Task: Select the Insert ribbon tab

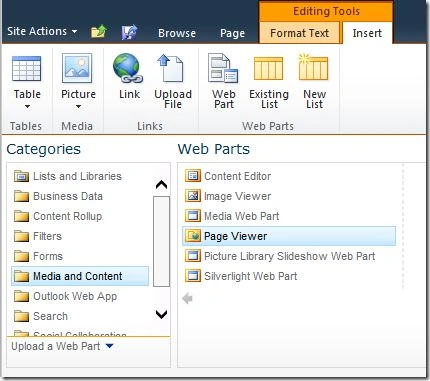Action: pyautogui.click(x=367, y=33)
